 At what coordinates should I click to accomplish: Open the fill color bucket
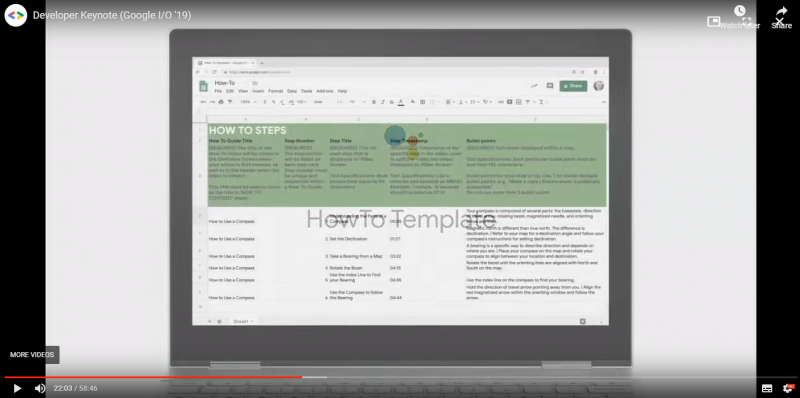[x=413, y=102]
